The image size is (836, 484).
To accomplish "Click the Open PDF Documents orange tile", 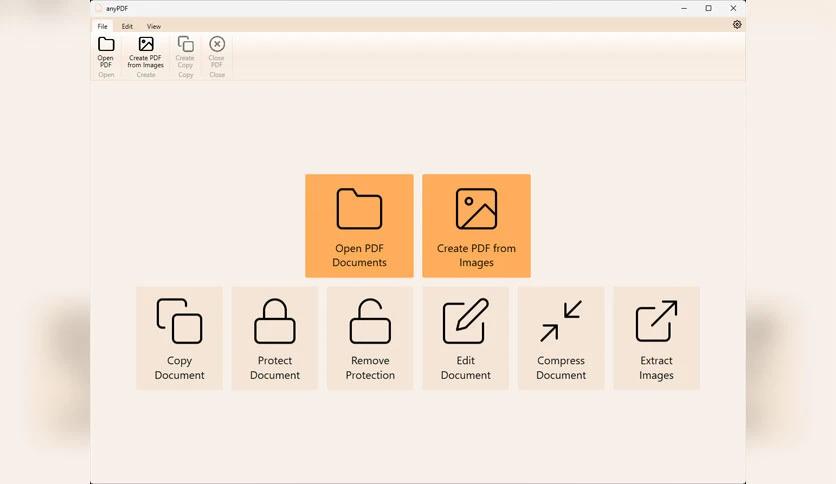I will [359, 225].
